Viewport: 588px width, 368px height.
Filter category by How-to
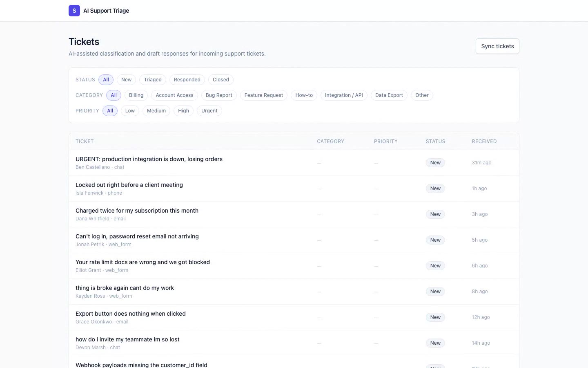tap(304, 95)
